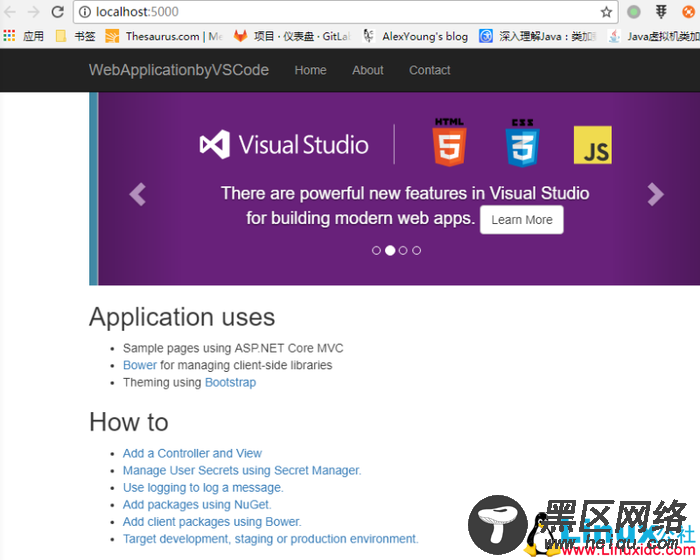700x560 pixels.
Task: Open the Home nav item
Action: pyautogui.click(x=310, y=70)
